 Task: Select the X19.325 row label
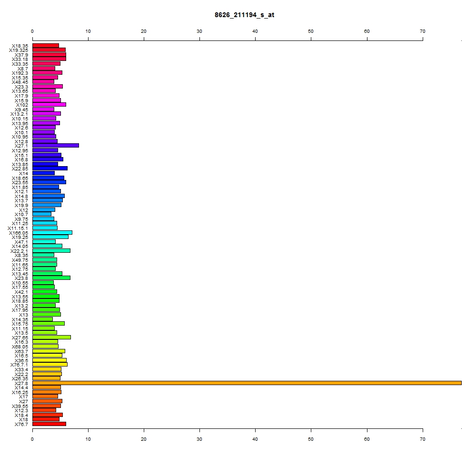tap(19, 50)
